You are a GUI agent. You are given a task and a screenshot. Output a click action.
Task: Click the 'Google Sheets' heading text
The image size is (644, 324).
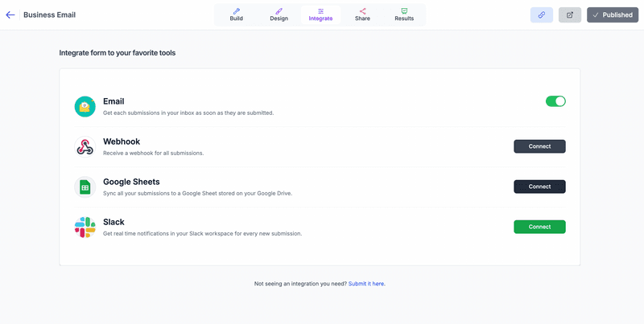(131, 182)
